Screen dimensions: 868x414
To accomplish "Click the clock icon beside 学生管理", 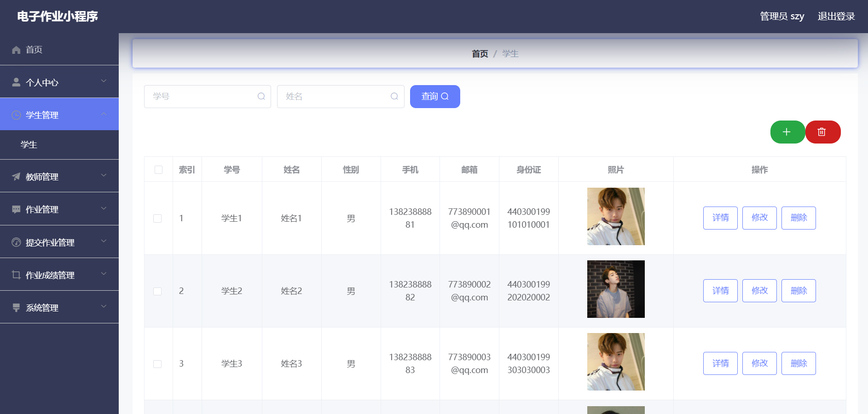I will click(16, 115).
